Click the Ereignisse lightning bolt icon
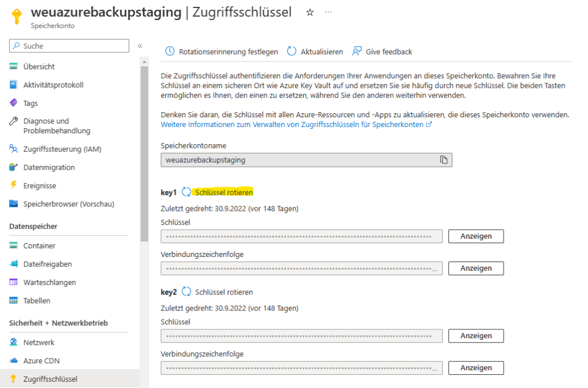 pyautogui.click(x=14, y=185)
